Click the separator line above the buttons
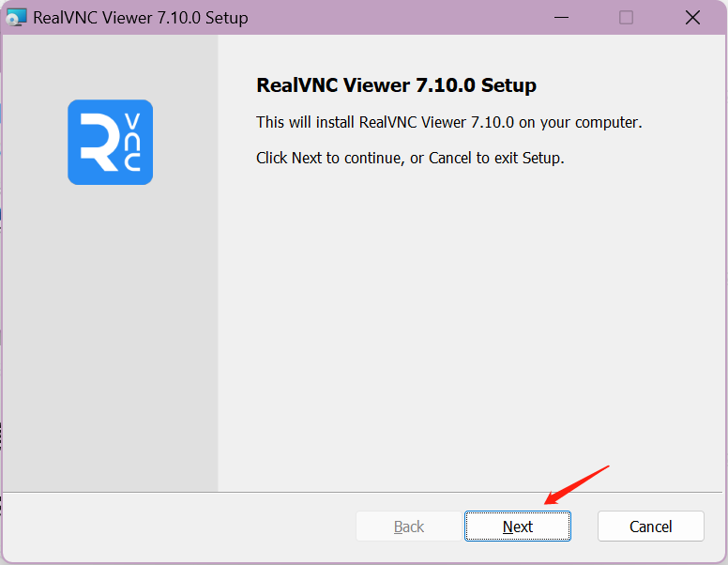 (x=364, y=492)
